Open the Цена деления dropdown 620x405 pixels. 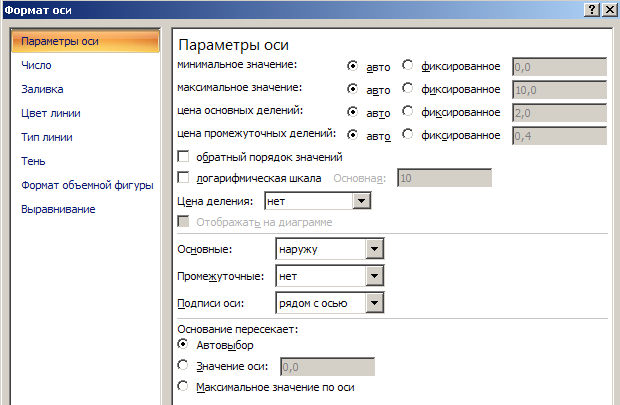tap(361, 201)
